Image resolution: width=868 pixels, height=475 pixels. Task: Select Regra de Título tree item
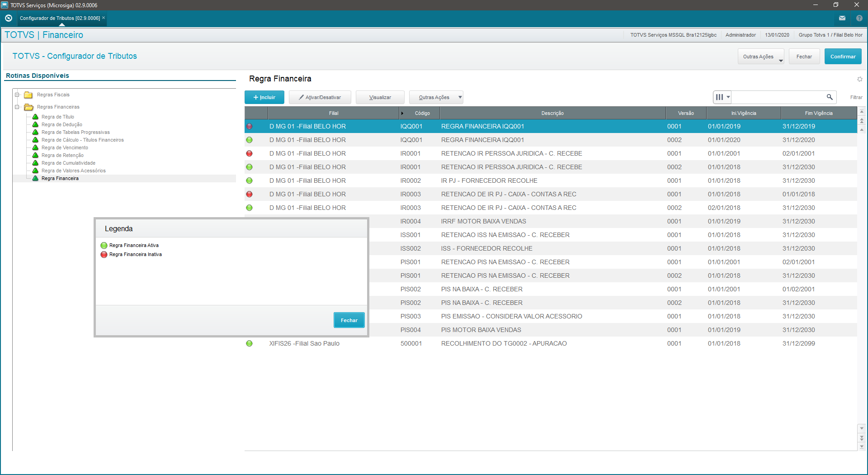click(58, 117)
